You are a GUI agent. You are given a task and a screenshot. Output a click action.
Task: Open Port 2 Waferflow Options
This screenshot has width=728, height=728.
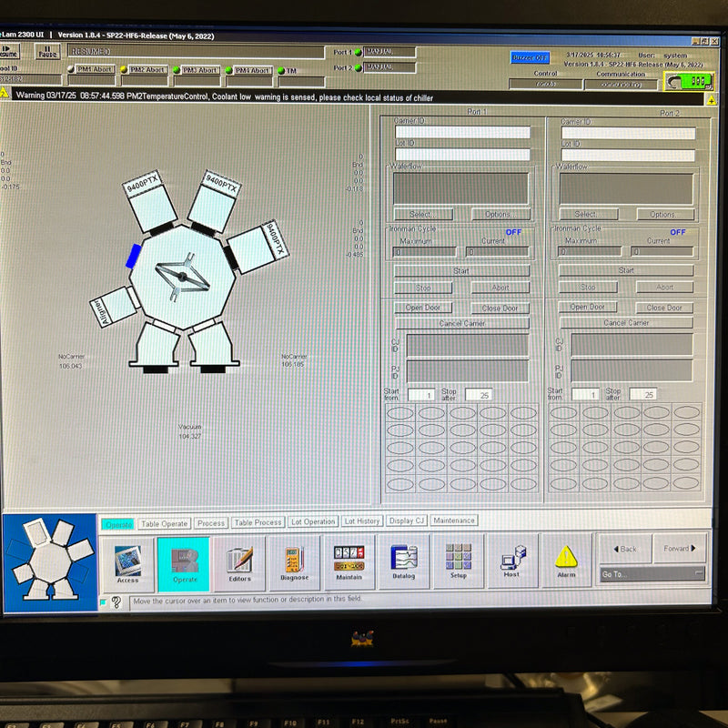662,215
